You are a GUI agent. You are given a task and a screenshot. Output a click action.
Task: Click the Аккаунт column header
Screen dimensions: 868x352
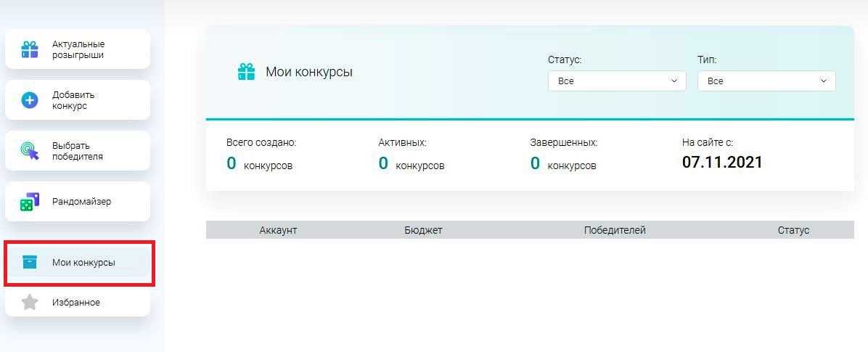(x=278, y=230)
